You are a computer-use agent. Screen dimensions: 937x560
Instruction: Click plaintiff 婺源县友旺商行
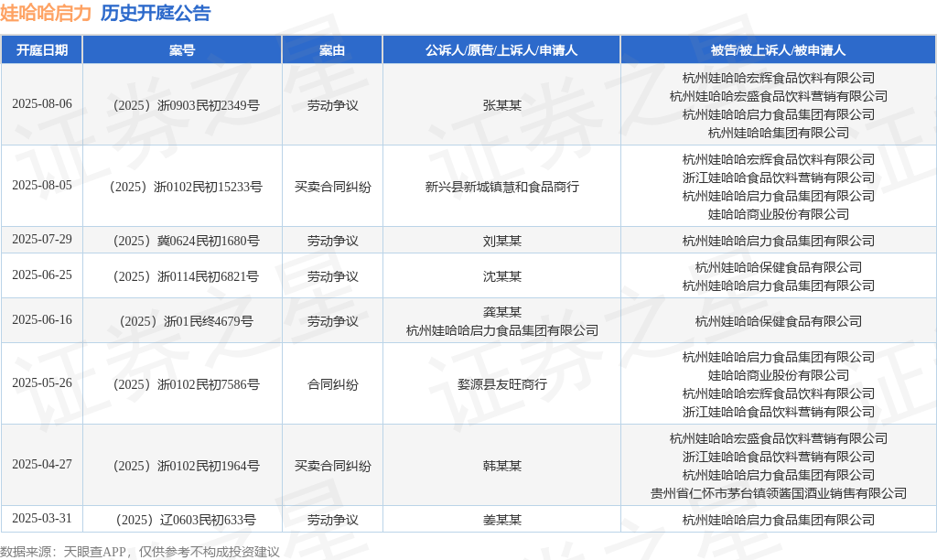(502, 384)
